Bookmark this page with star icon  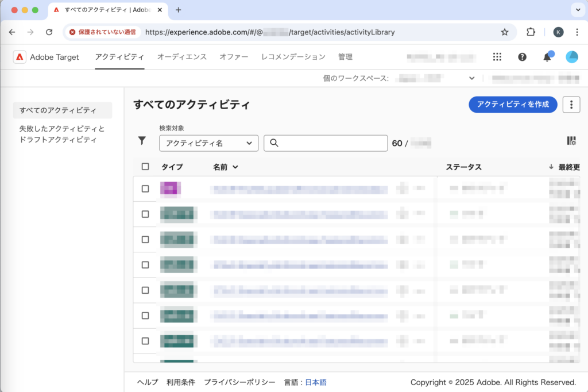click(x=504, y=32)
